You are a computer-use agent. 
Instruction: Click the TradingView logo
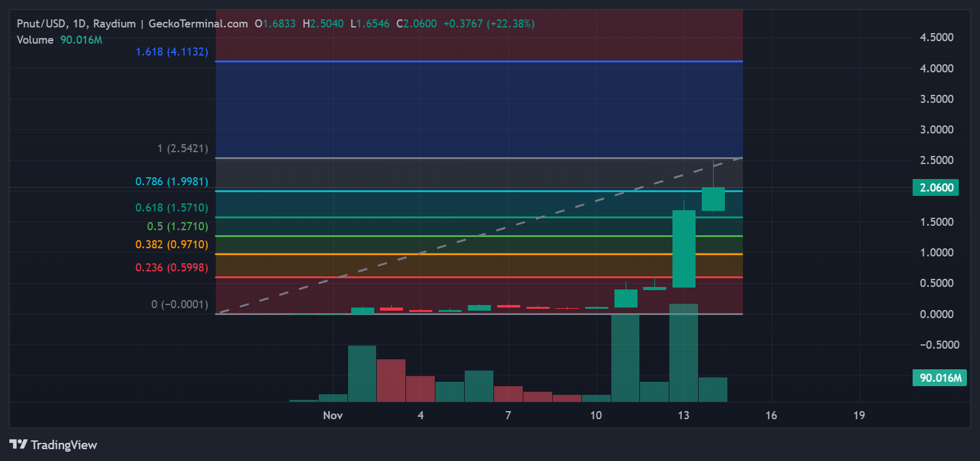pyautogui.click(x=54, y=445)
